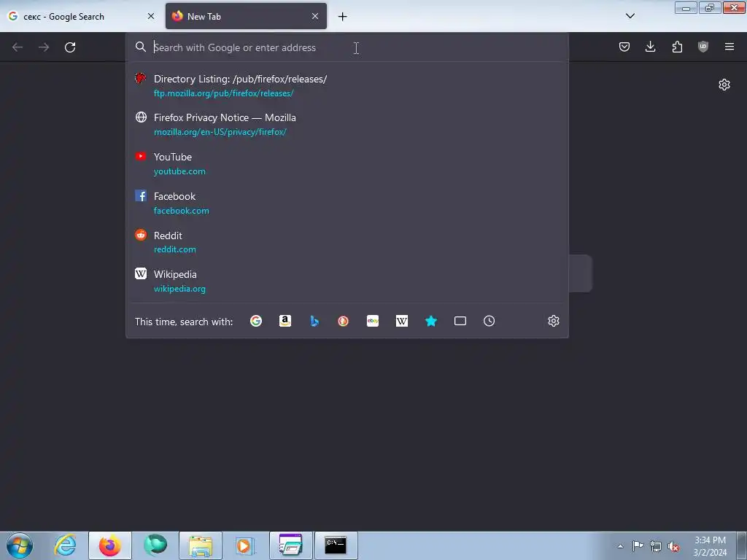Switch to Firefox in taskbar

click(x=110, y=545)
